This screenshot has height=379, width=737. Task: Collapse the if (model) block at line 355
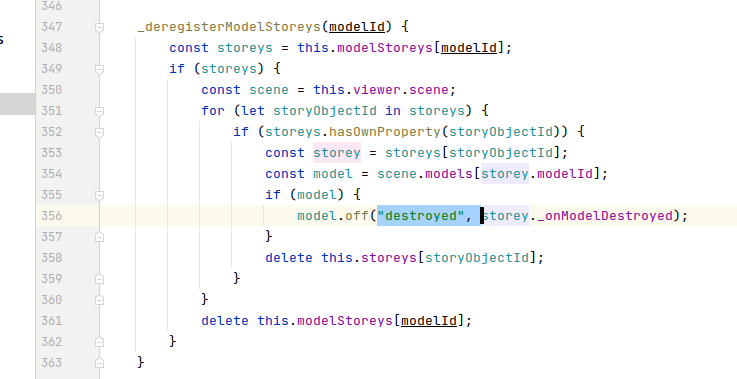[x=99, y=195]
